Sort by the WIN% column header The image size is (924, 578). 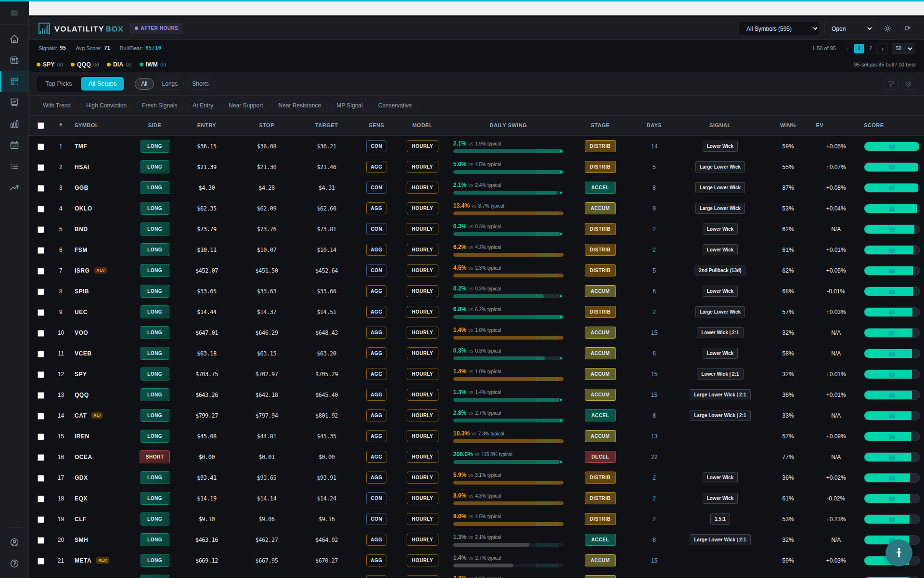tap(788, 125)
